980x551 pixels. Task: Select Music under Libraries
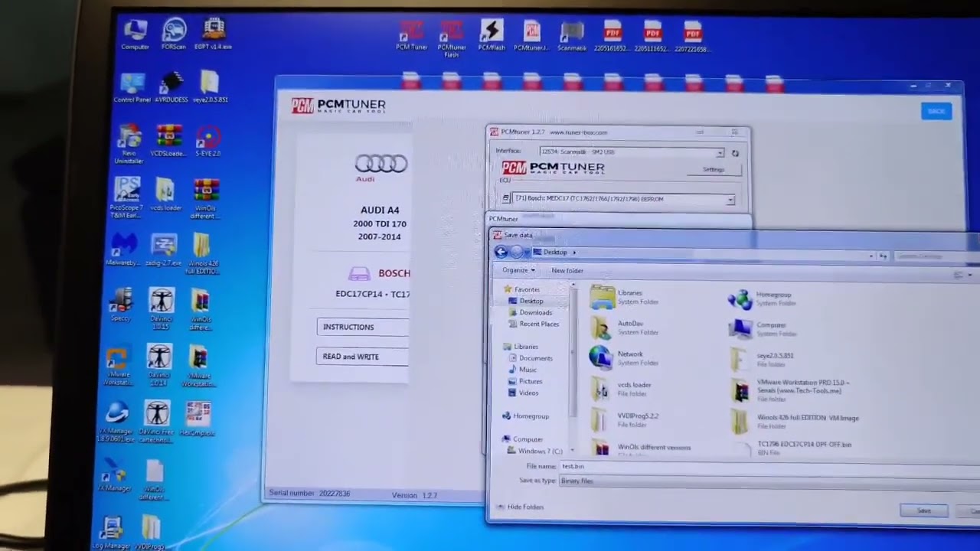pos(521,370)
